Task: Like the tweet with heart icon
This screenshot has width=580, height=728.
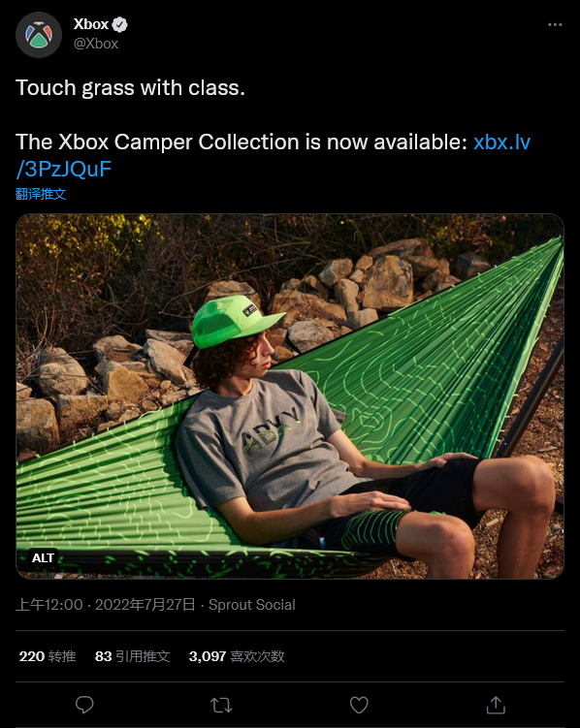Action: (359, 705)
